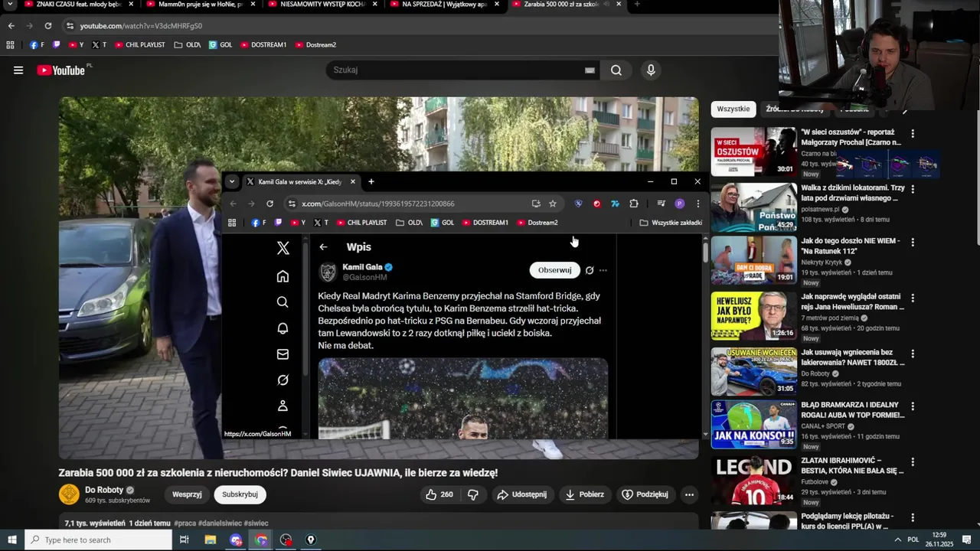The image size is (980, 551).
Task: Open W sieci oszustów video thumbnail
Action: pyautogui.click(x=754, y=152)
